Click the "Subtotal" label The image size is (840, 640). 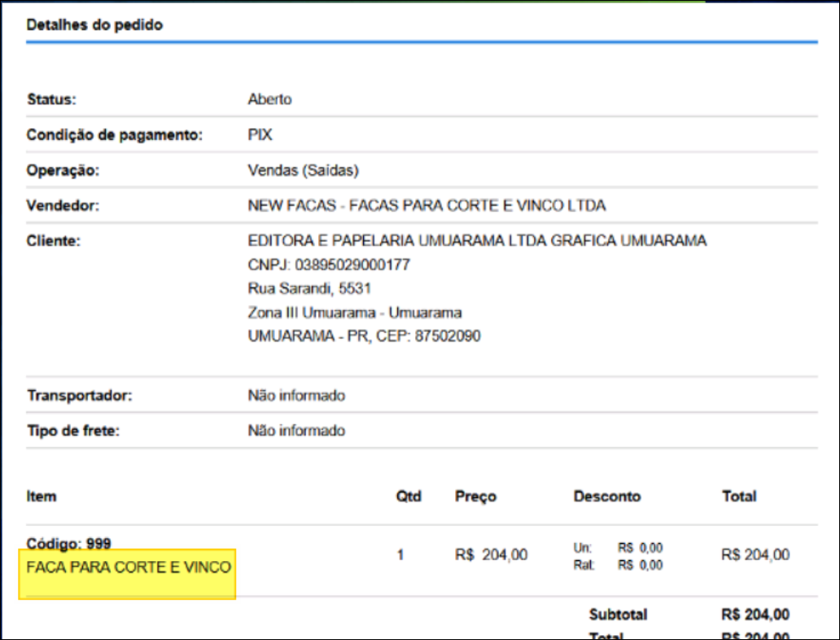click(x=619, y=614)
